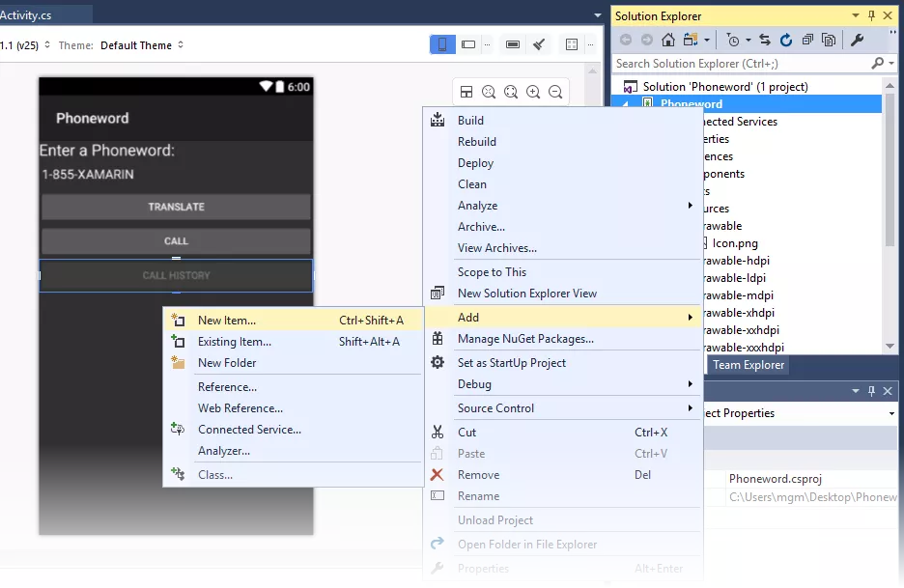Select Rebuild from context menu
The height and width of the screenshot is (588, 904).
point(563,142)
